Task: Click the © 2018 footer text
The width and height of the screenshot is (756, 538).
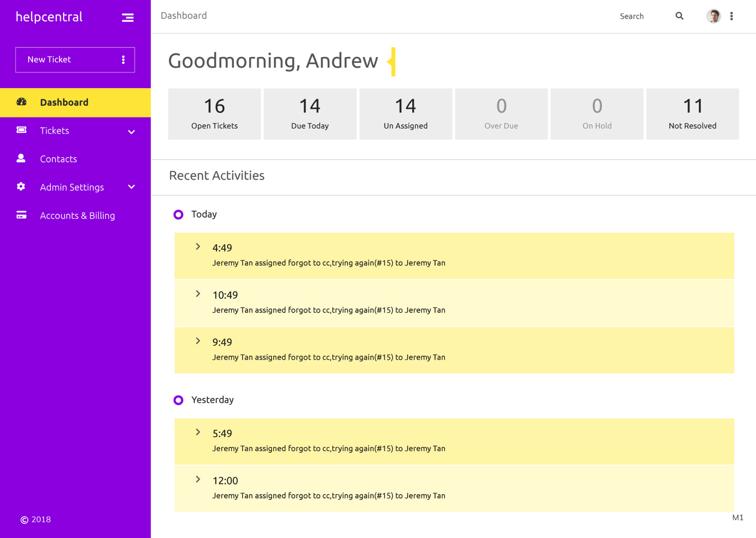Action: pos(36,519)
